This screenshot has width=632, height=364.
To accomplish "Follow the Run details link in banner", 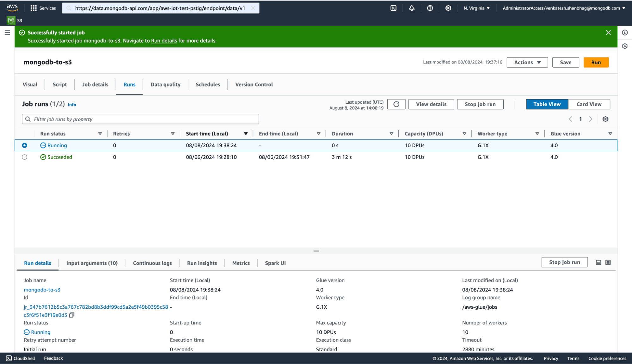I will click(x=164, y=41).
